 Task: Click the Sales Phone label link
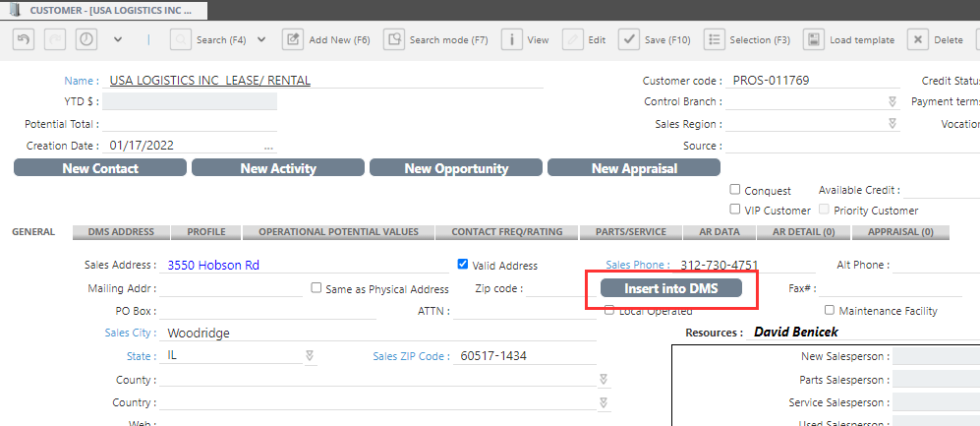click(638, 265)
